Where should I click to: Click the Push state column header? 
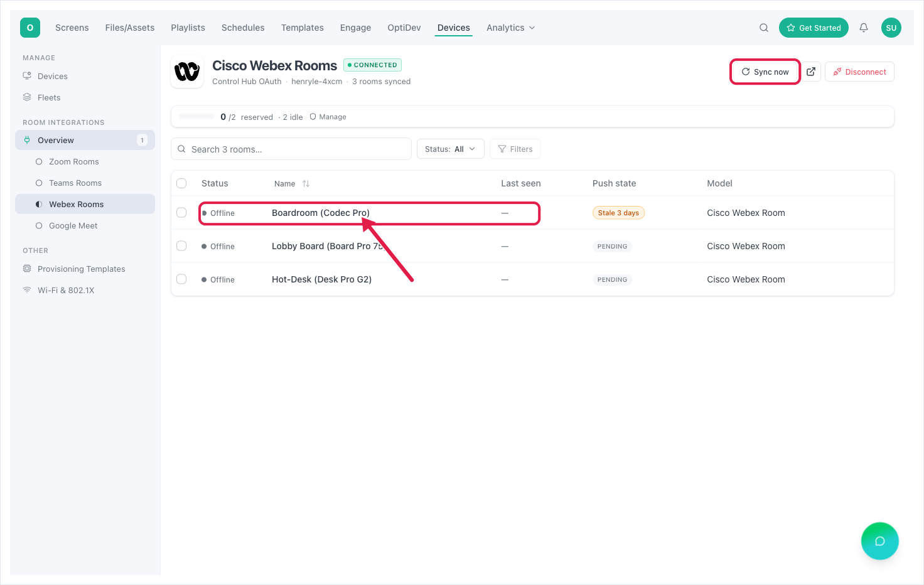[614, 183]
